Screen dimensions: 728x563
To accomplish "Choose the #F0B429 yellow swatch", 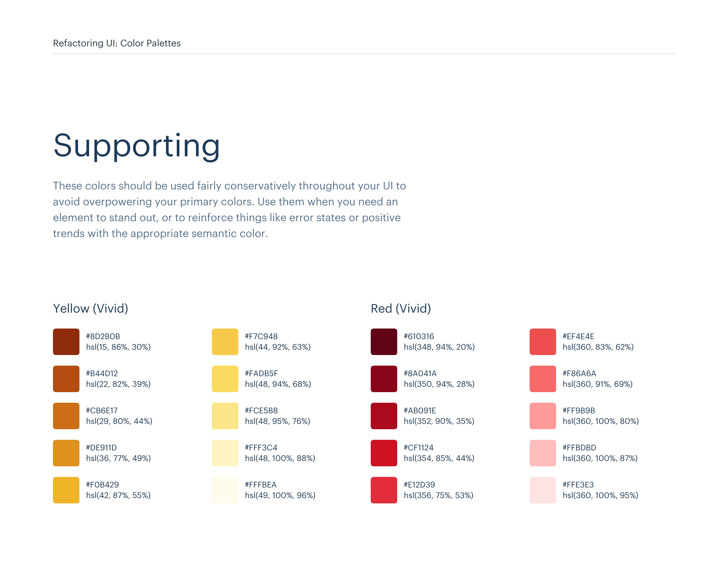I will [x=66, y=490].
